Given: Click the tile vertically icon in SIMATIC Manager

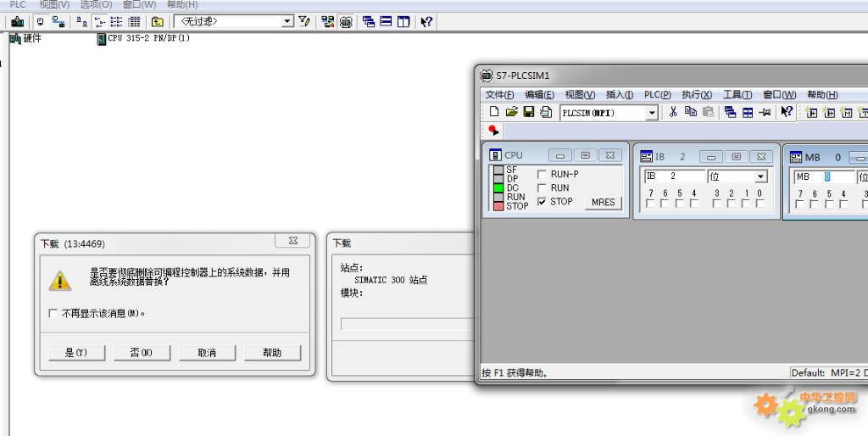Looking at the screenshot, I should 403,21.
